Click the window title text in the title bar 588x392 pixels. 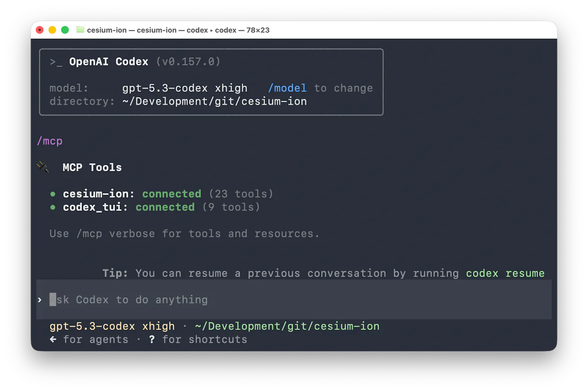click(x=178, y=30)
